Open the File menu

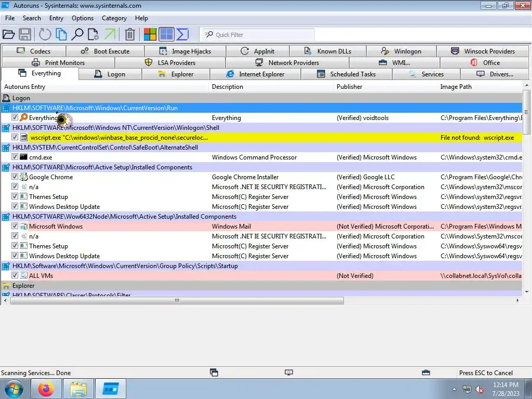10,18
